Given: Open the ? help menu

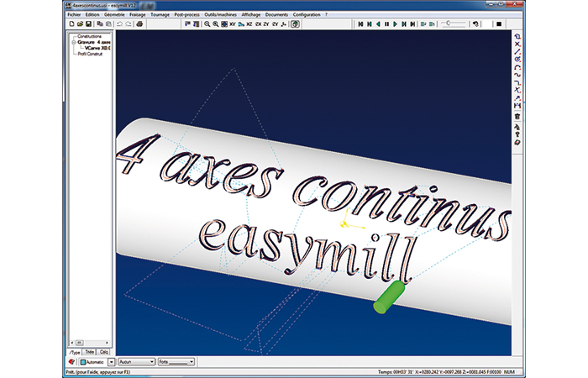Looking at the screenshot, I should 326,14.
